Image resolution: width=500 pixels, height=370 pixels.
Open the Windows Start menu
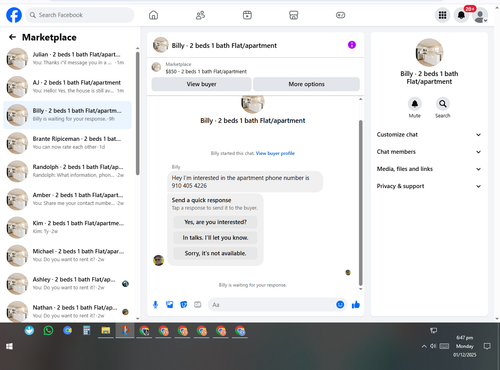coord(9,347)
